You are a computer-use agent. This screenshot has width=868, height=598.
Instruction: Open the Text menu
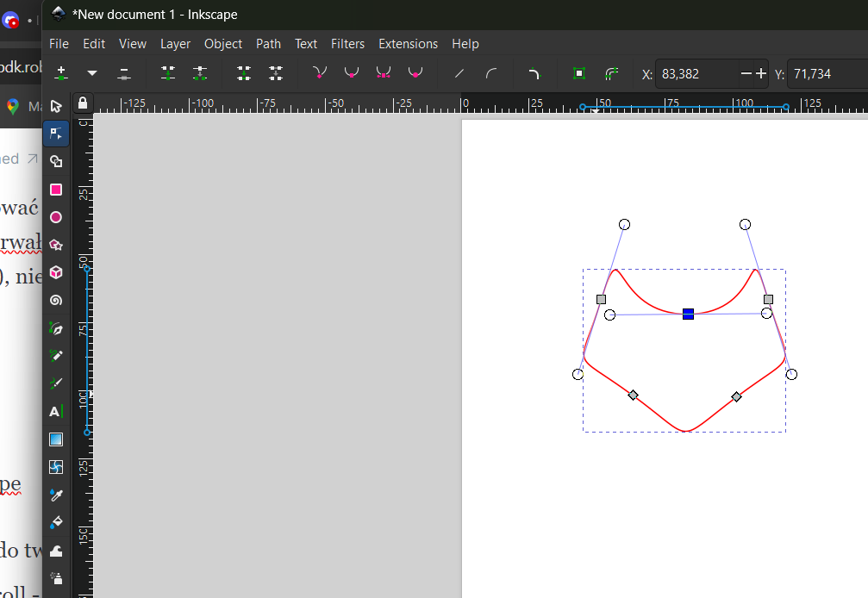pos(306,44)
